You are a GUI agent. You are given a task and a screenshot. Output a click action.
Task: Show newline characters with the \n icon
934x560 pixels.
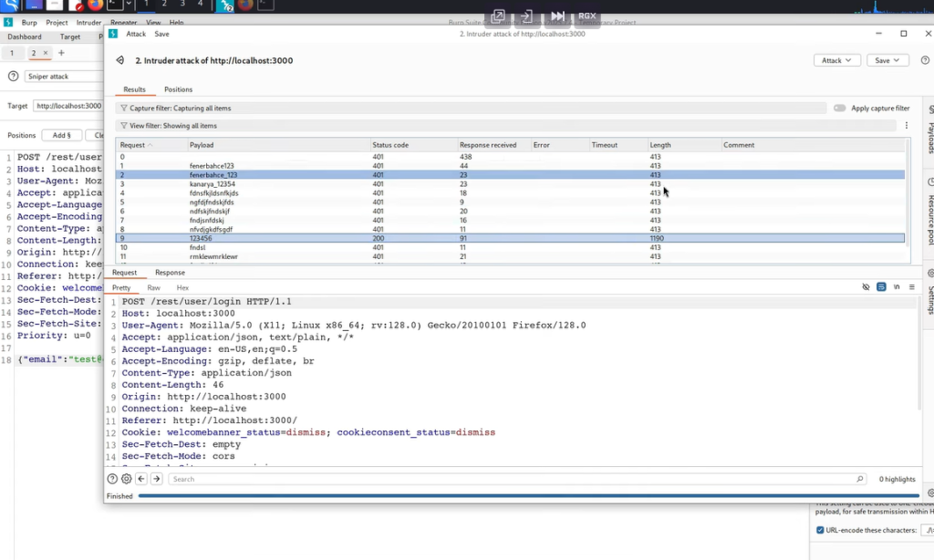pos(897,287)
